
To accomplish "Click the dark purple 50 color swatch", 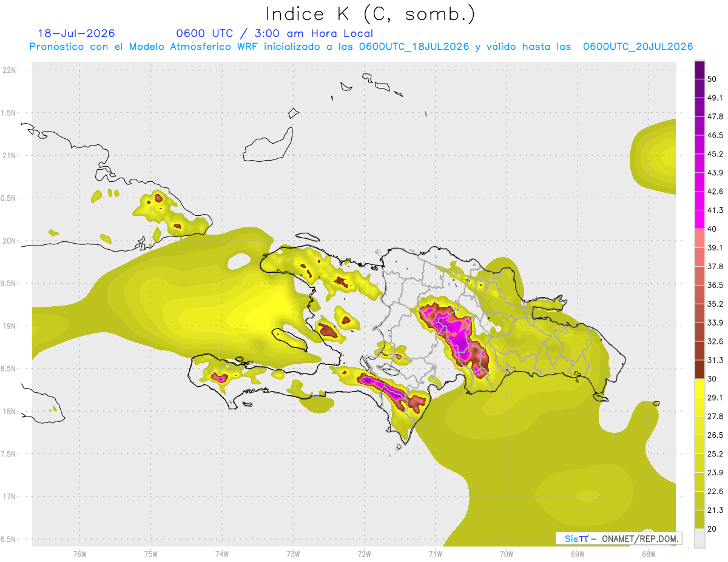I will (x=699, y=70).
